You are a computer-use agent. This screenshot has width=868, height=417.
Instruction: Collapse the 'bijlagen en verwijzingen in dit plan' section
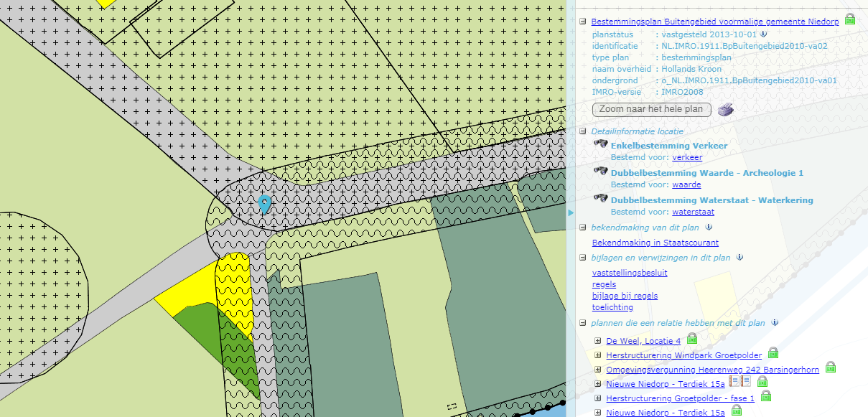click(x=584, y=258)
